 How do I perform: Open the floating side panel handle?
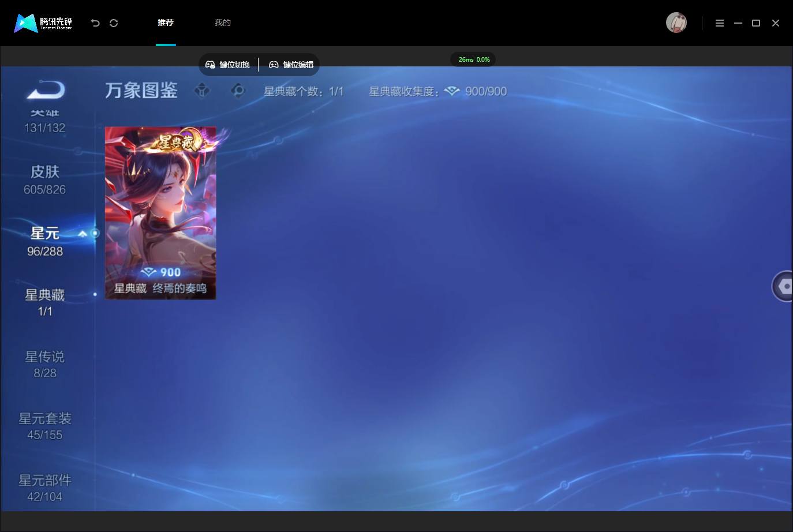[783, 286]
